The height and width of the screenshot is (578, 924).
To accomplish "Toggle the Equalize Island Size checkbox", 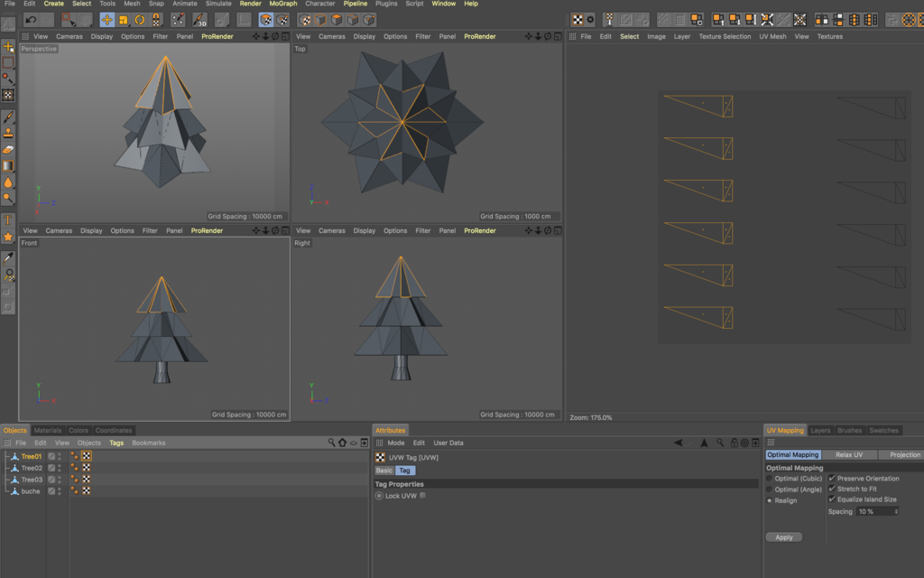I will (832, 499).
